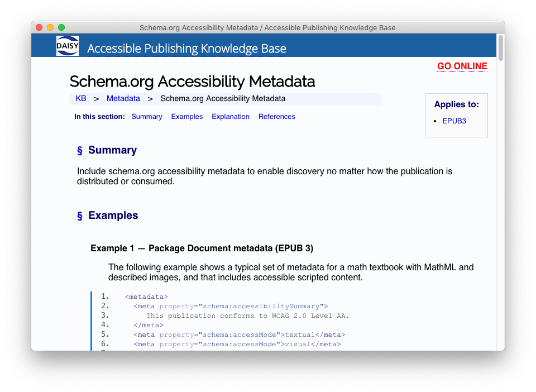Click 'This publication conforms to WCAG 2.0' line
The width and height of the screenshot is (536, 392).
248,316
